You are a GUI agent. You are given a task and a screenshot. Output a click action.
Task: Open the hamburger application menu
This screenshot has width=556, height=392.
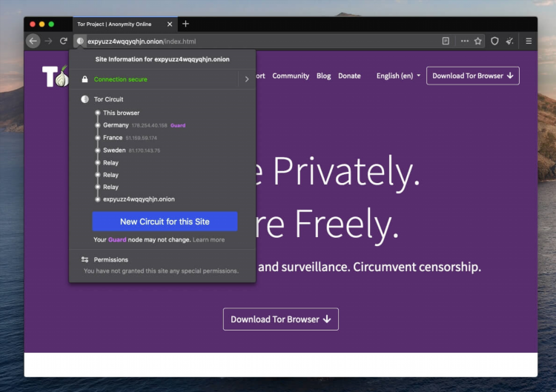(x=529, y=41)
